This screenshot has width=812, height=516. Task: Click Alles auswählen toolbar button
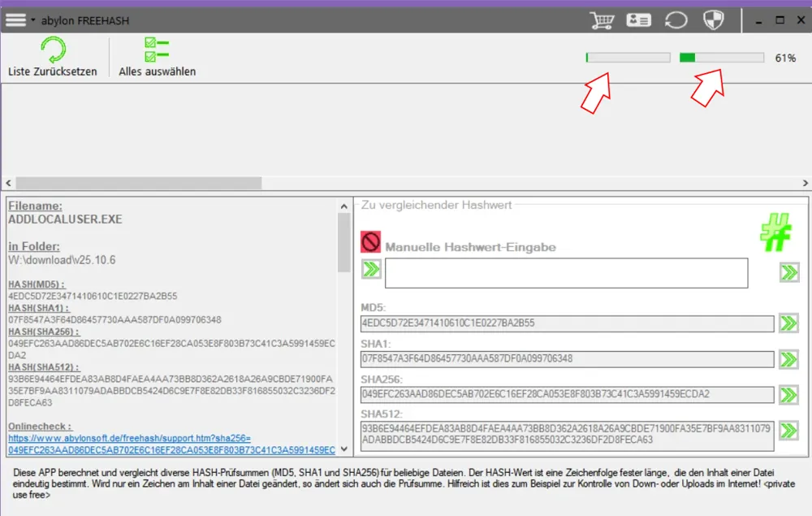(x=157, y=56)
